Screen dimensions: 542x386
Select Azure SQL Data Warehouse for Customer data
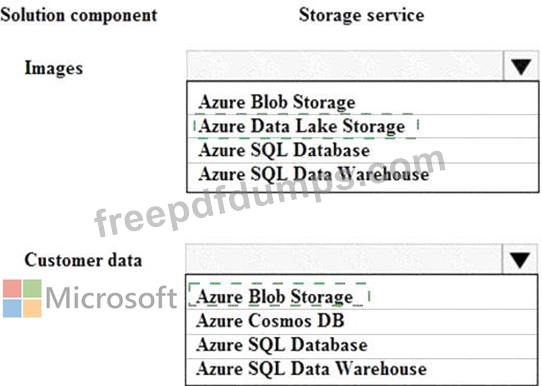362,369
